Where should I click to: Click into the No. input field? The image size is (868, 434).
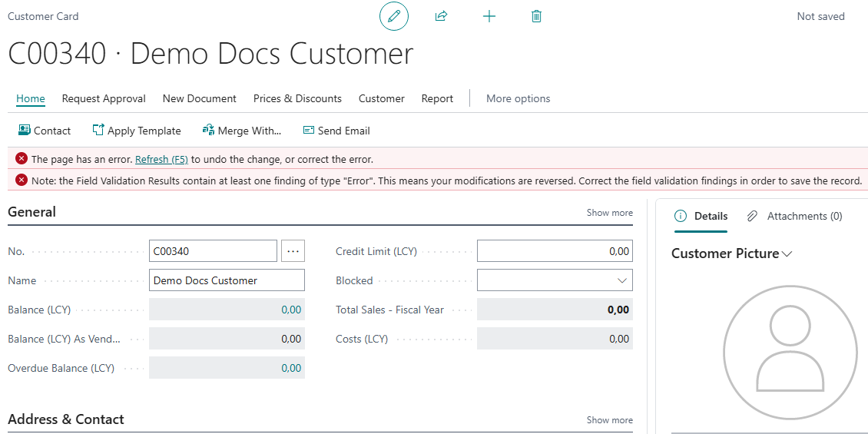213,250
